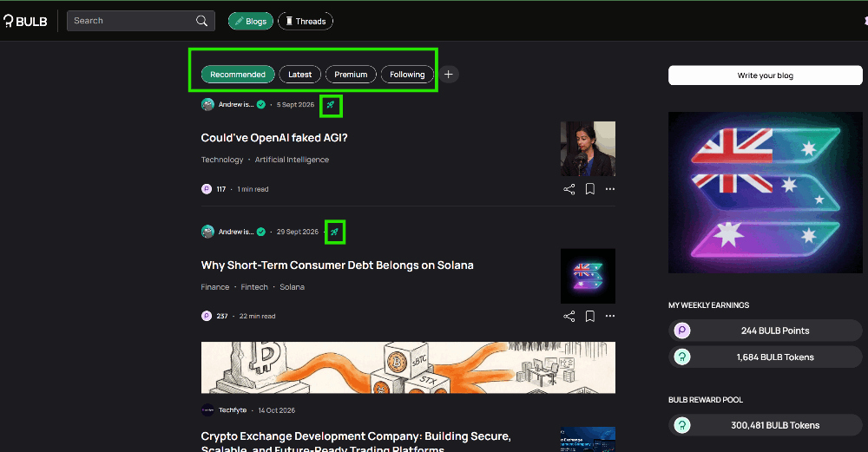Open the Blogs section
This screenshot has height=452, width=868.
tap(251, 21)
